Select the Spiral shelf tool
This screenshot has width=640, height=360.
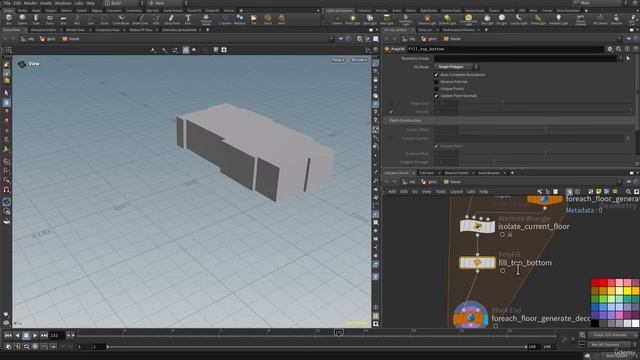(x=268, y=19)
